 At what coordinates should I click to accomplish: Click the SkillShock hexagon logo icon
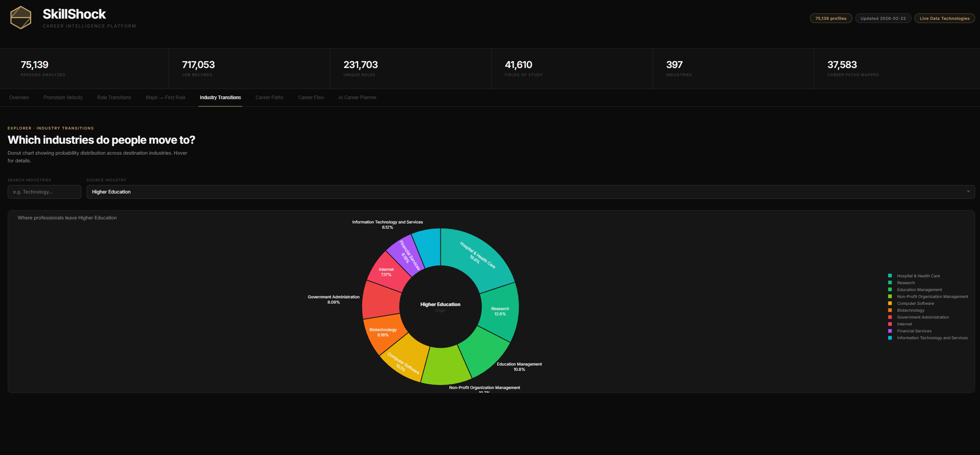(x=21, y=18)
